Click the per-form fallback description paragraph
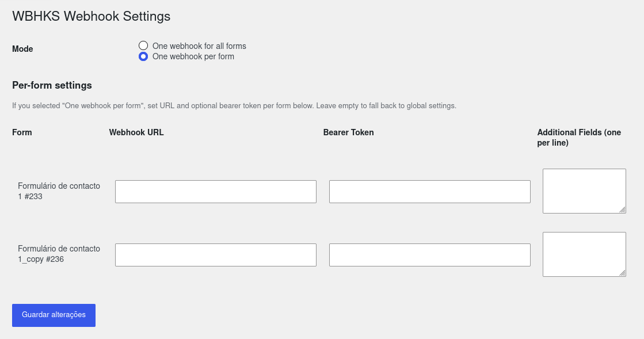The height and width of the screenshot is (339, 644). [x=234, y=105]
